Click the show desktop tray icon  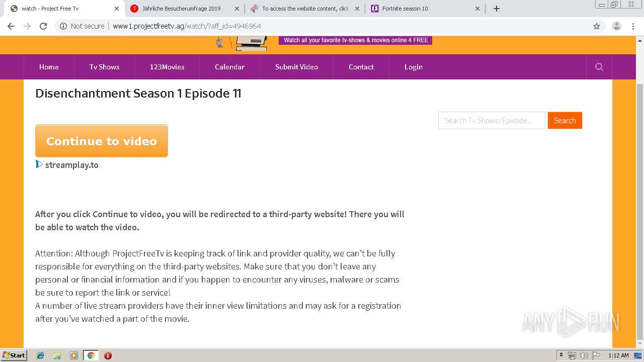[638, 355]
